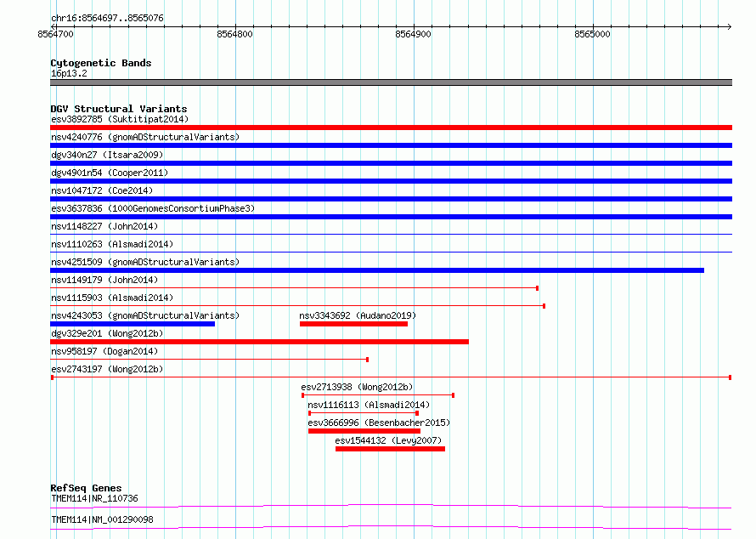Click the nsv1110263 (Alsmadi2014) label
The image size is (756, 539).
pyautogui.click(x=112, y=244)
